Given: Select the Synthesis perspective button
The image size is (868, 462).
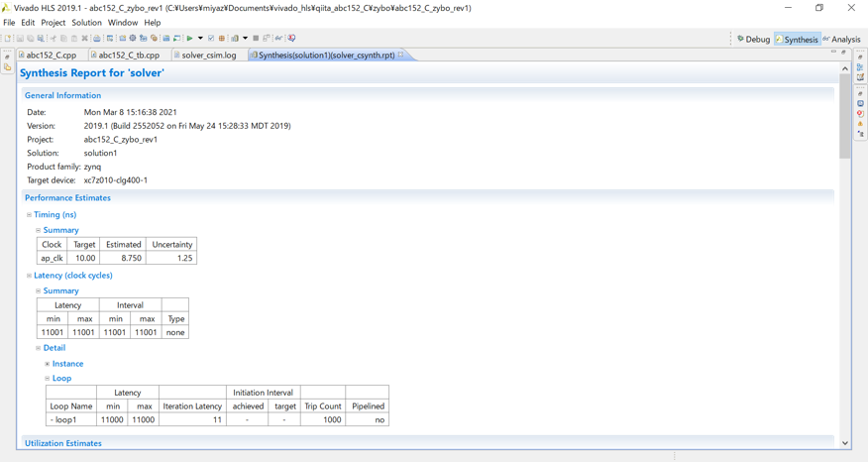Looking at the screenshot, I should [x=797, y=40].
